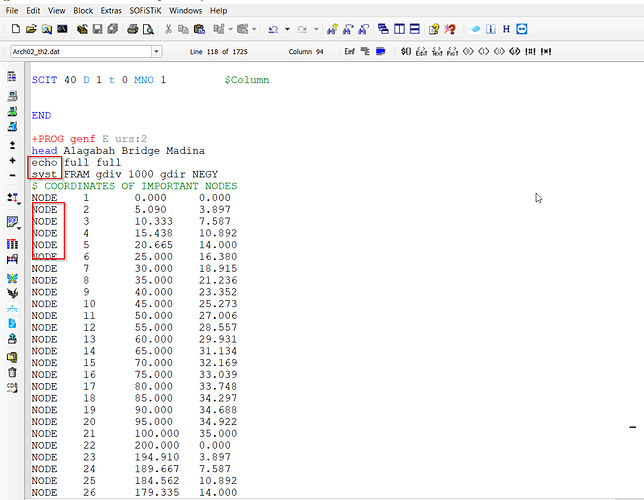Click the red-blue columns icon in sidebar
The height and width of the screenshot is (500, 644).
click(12, 244)
